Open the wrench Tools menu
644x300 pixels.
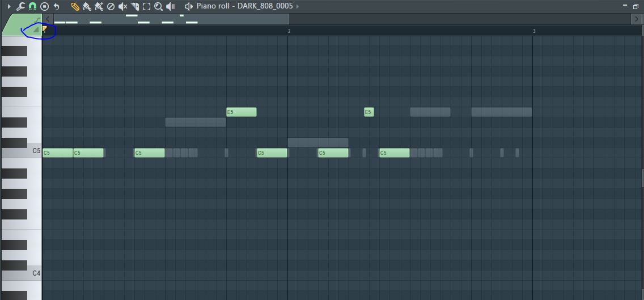click(20, 6)
